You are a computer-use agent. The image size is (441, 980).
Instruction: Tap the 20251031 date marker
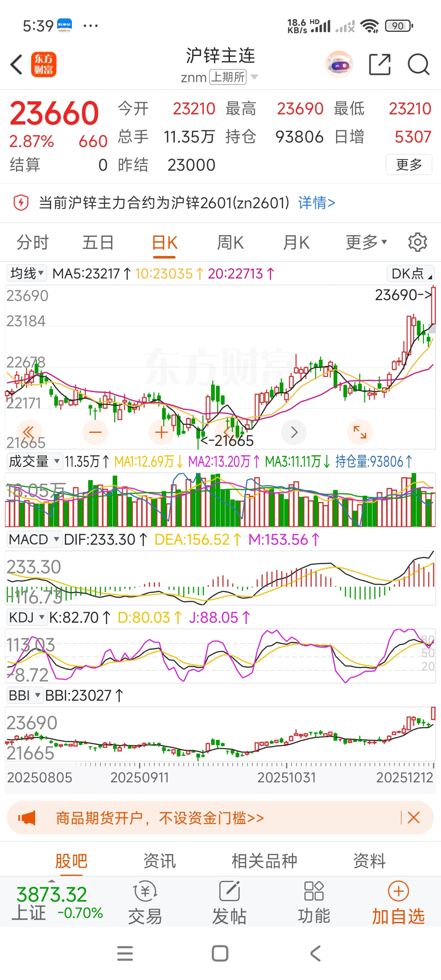(287, 777)
